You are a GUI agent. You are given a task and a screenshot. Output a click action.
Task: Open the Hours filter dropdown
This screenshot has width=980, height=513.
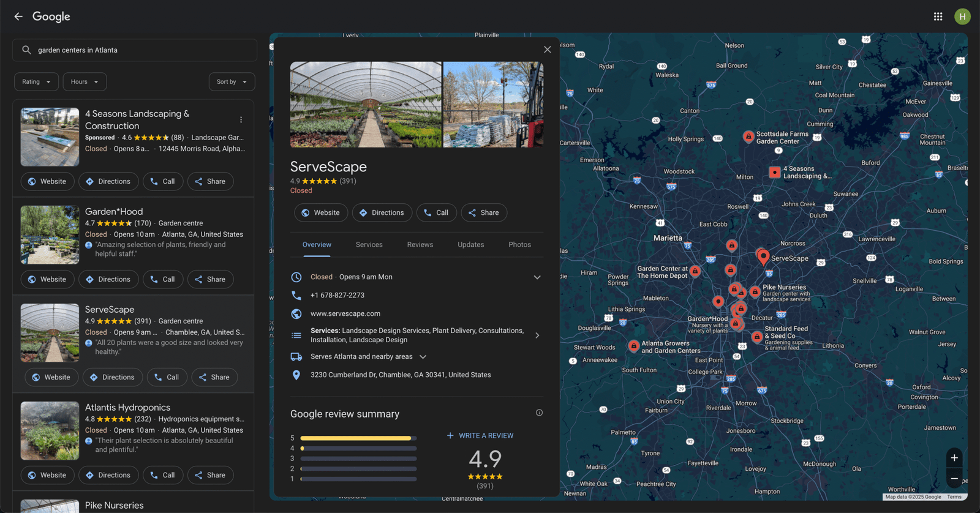[x=85, y=81]
